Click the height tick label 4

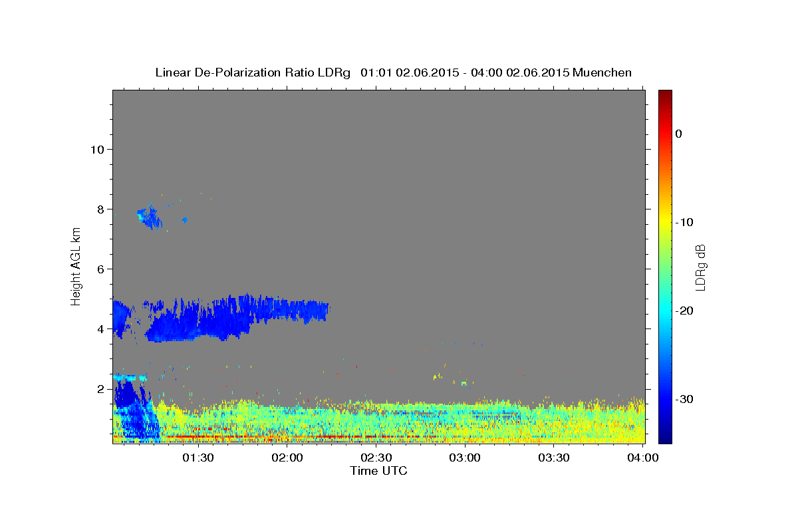(x=100, y=329)
